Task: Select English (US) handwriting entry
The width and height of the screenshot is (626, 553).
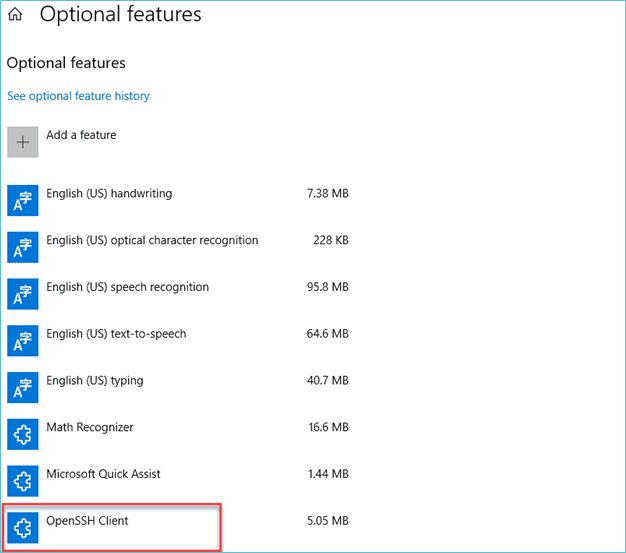Action: click(x=109, y=194)
